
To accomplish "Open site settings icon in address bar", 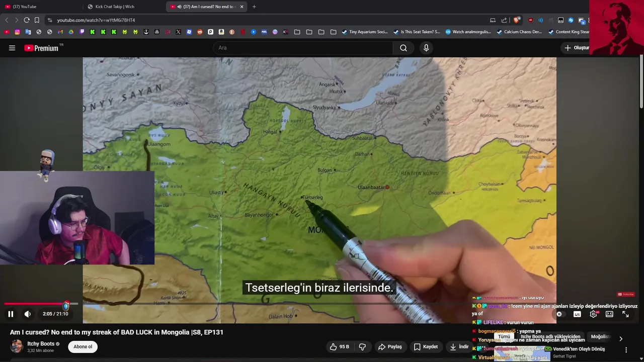I will pos(49,20).
